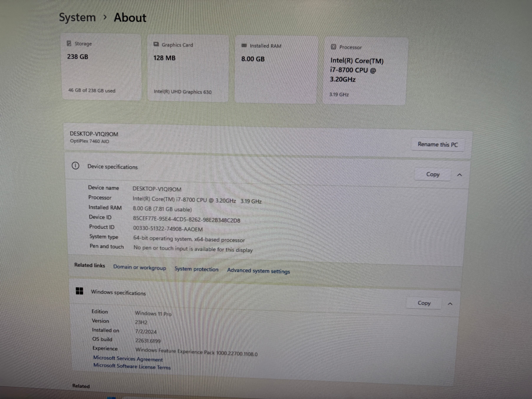Click the Processor card icon

333,47
